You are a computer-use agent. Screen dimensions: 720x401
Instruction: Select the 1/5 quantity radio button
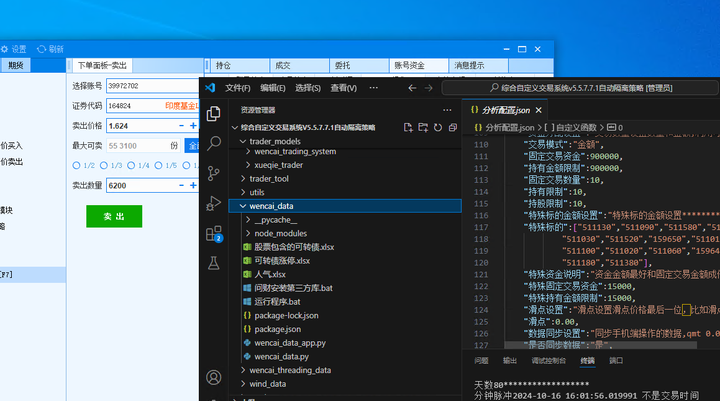coord(158,165)
